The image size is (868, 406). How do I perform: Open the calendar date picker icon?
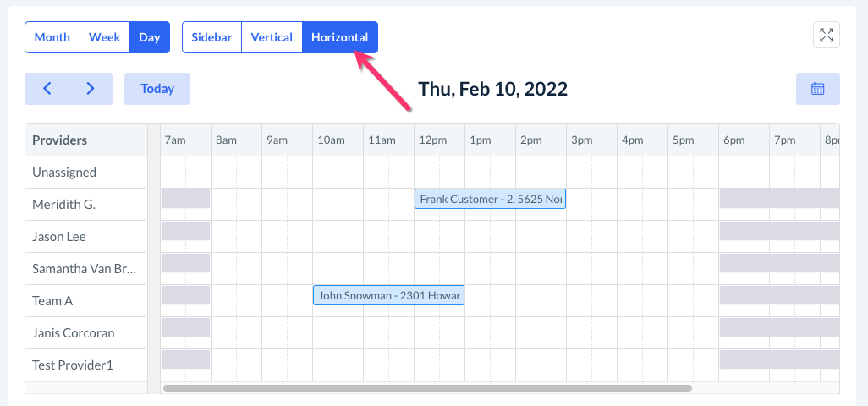tap(817, 89)
